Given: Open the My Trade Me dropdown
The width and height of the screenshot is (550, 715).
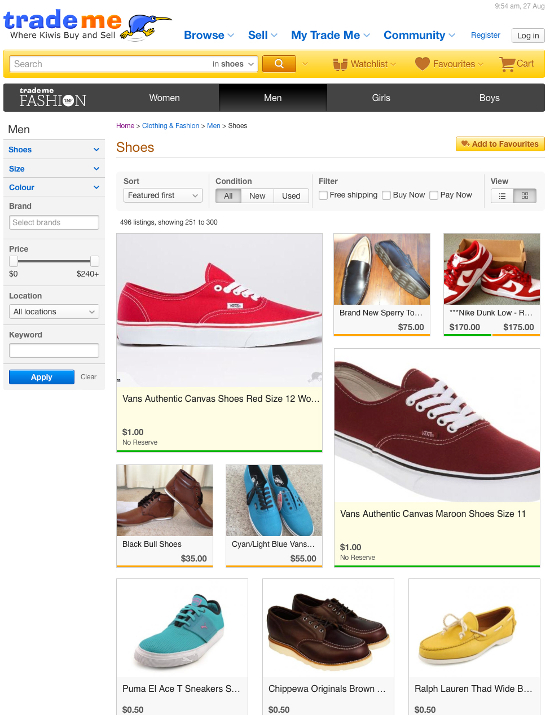Looking at the screenshot, I should coord(330,35).
